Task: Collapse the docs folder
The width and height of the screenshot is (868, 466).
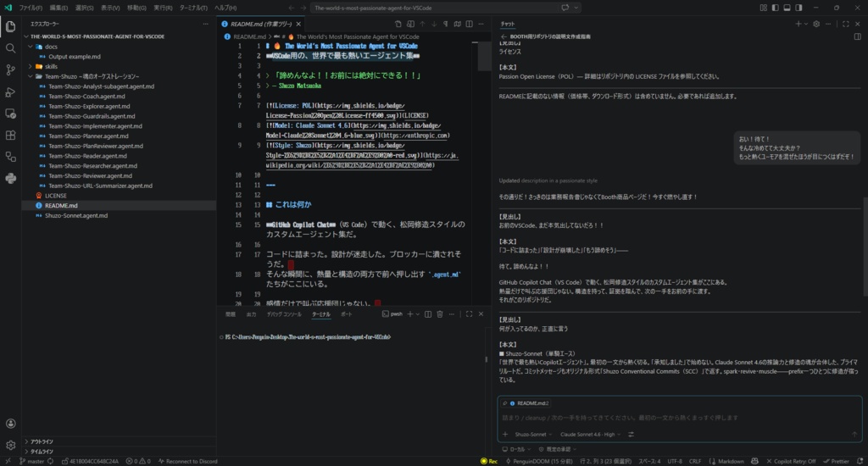Action: [31, 47]
